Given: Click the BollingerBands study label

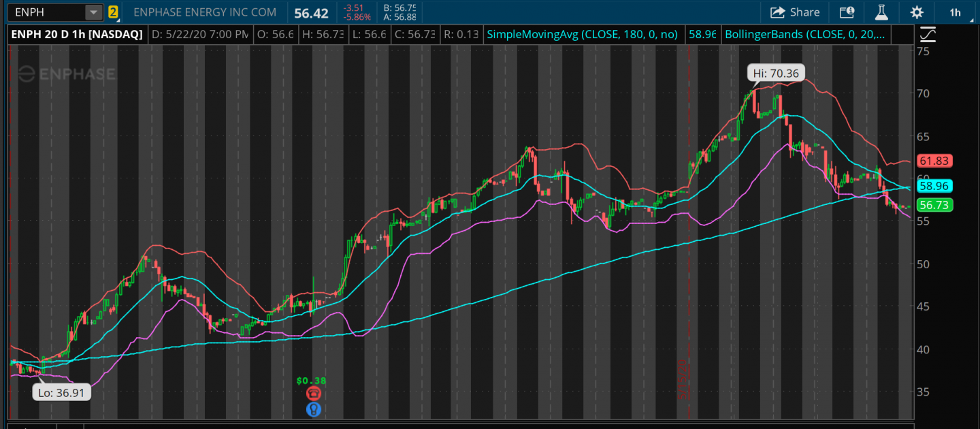Looking at the screenshot, I should pos(805,34).
